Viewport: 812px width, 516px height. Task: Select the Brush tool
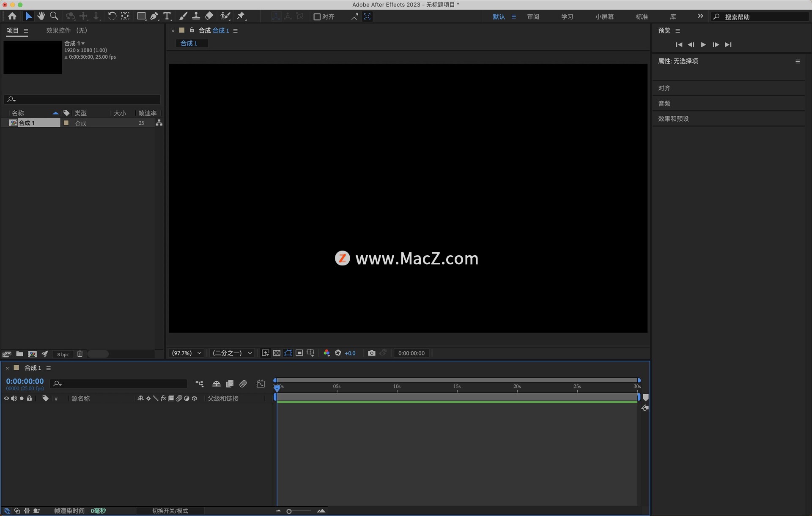pyautogui.click(x=183, y=16)
